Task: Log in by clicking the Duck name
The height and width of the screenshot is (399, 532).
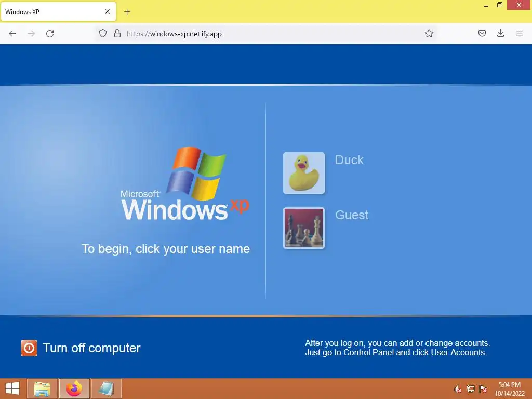Action: click(x=349, y=160)
